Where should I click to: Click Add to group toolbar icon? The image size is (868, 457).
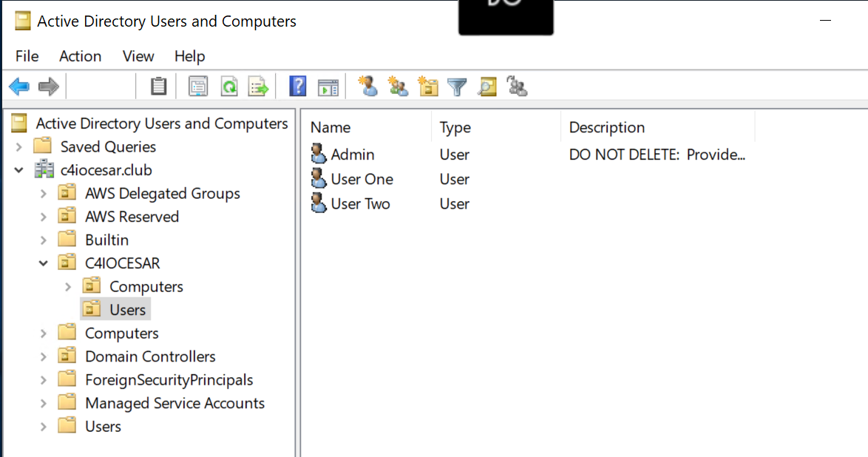517,87
